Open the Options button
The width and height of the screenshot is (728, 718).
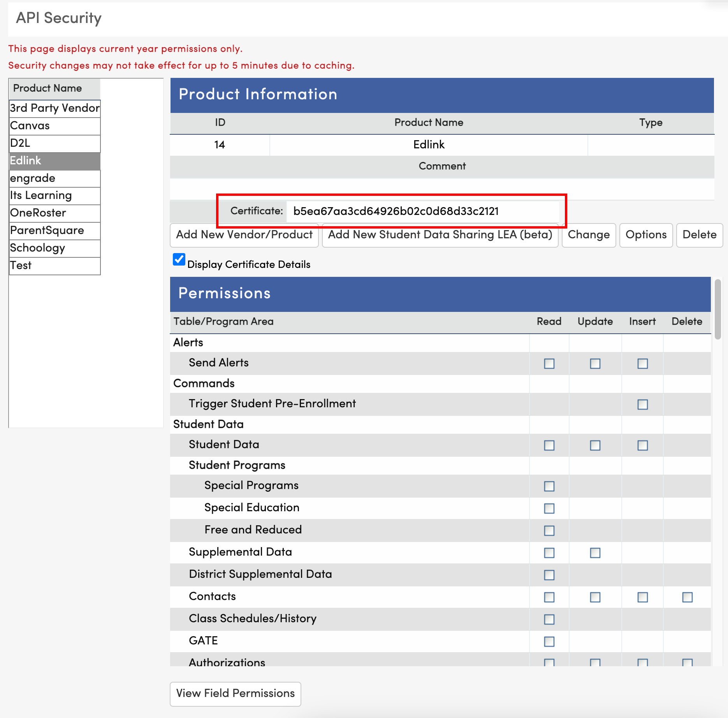tap(646, 235)
